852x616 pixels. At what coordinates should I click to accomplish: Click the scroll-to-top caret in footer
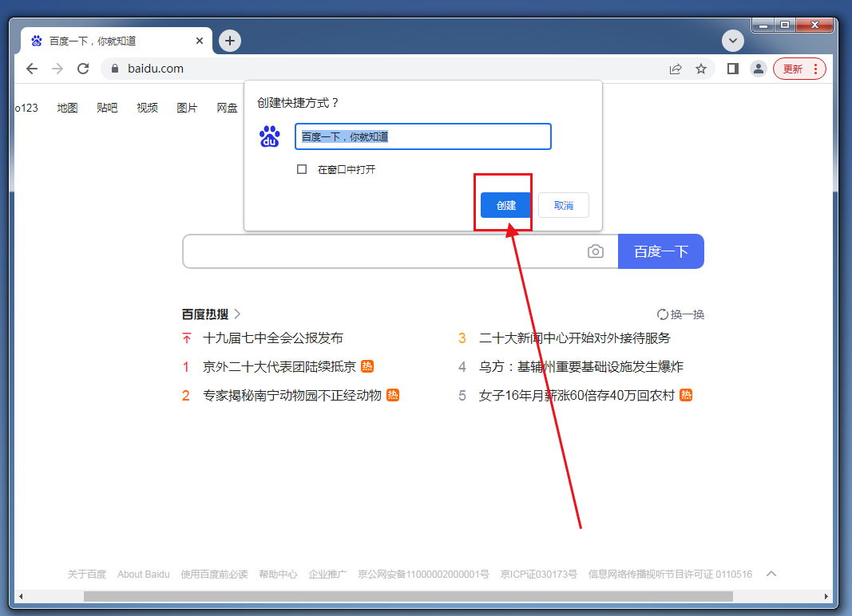[x=771, y=574]
